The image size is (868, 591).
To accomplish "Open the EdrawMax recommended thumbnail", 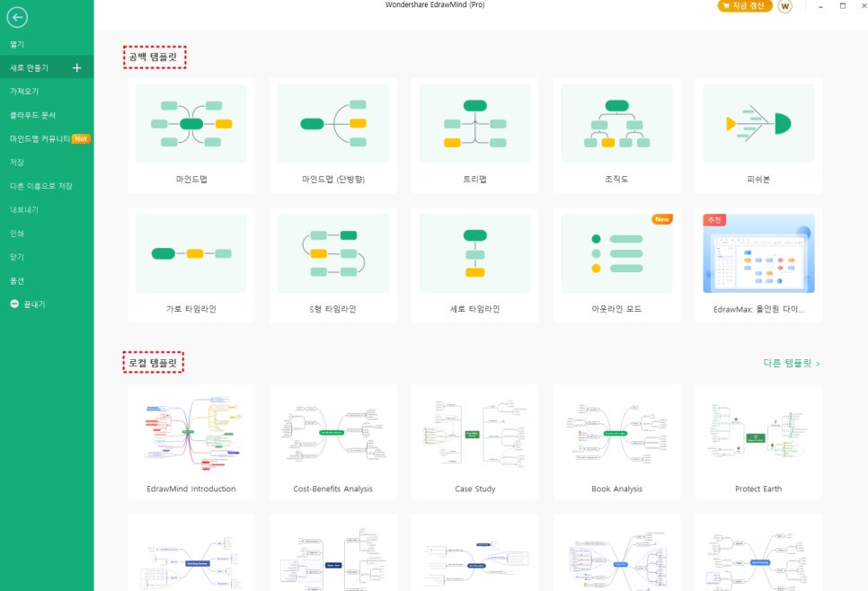I will coord(758,253).
